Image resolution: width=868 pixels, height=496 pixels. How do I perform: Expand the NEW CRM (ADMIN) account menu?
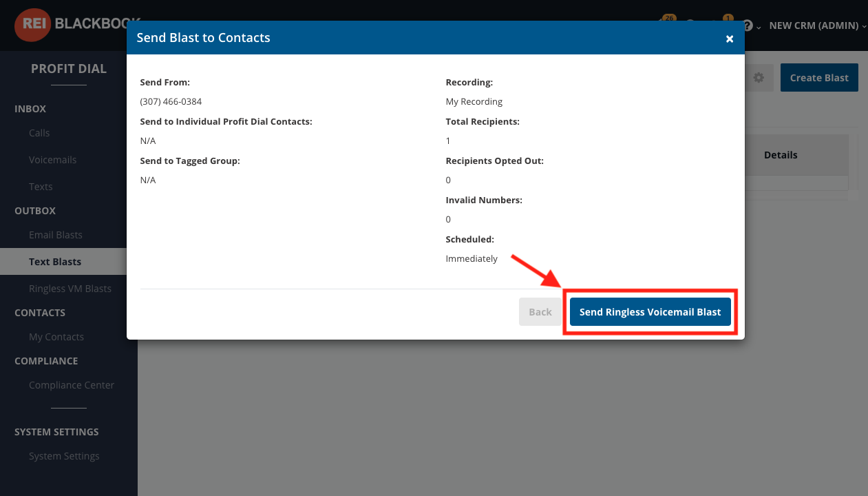tap(818, 25)
